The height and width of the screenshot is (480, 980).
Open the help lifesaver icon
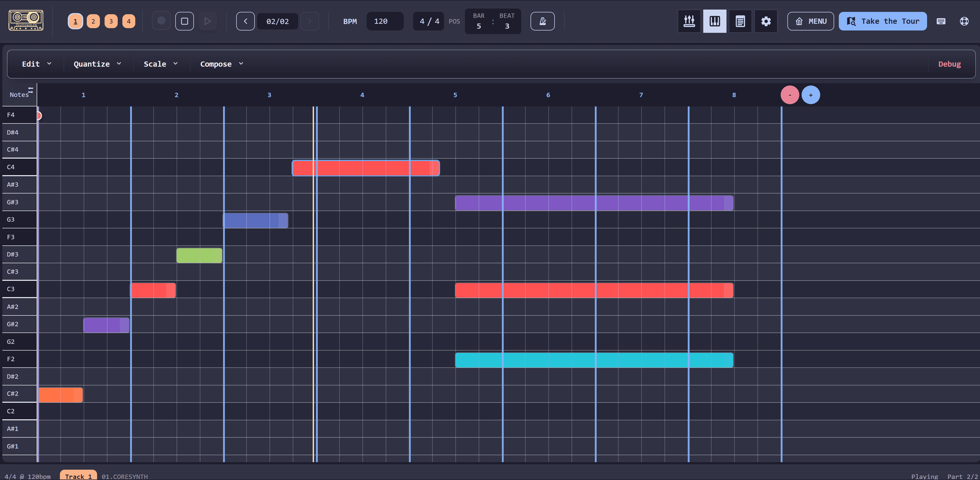964,21
